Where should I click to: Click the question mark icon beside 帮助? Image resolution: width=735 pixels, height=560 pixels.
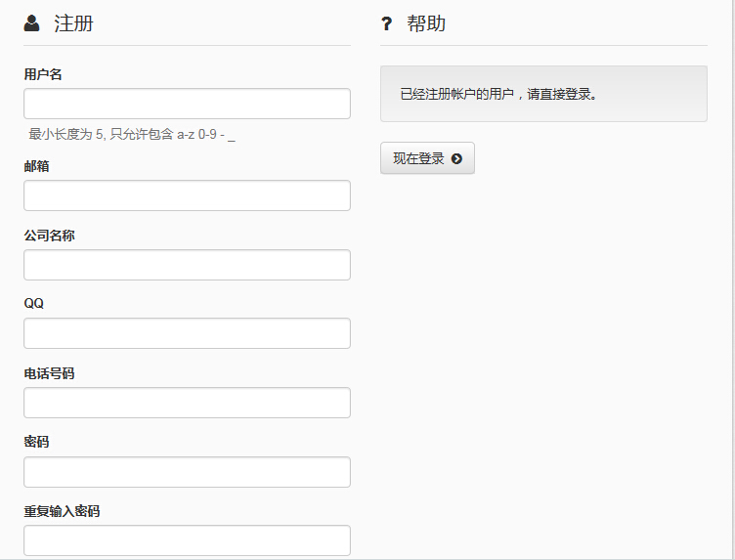pyautogui.click(x=386, y=23)
